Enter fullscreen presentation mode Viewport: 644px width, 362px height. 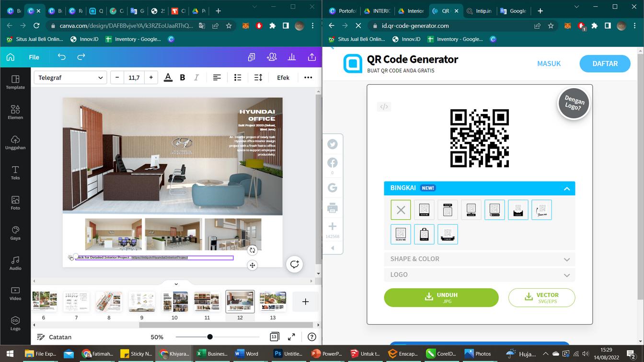pyautogui.click(x=291, y=337)
